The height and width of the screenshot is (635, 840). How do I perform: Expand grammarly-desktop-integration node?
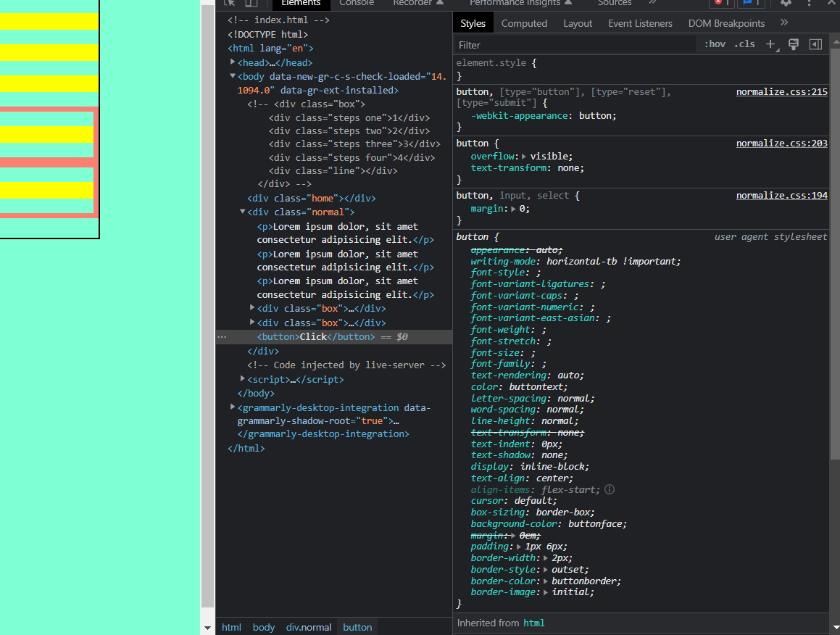point(233,407)
